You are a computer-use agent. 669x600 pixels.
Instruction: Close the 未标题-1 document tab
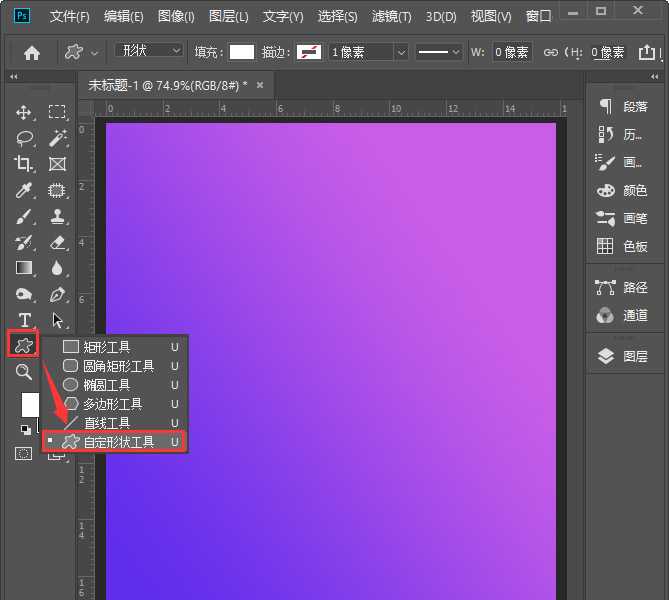pos(260,86)
